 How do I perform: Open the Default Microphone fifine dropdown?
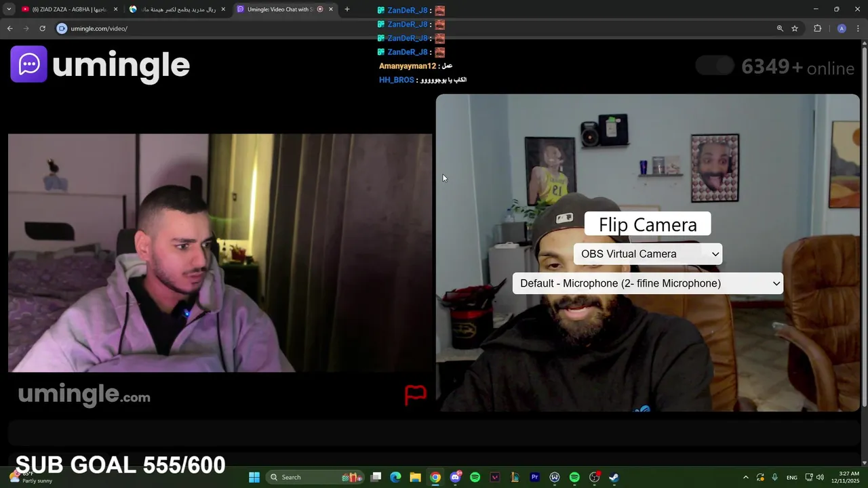(x=648, y=283)
